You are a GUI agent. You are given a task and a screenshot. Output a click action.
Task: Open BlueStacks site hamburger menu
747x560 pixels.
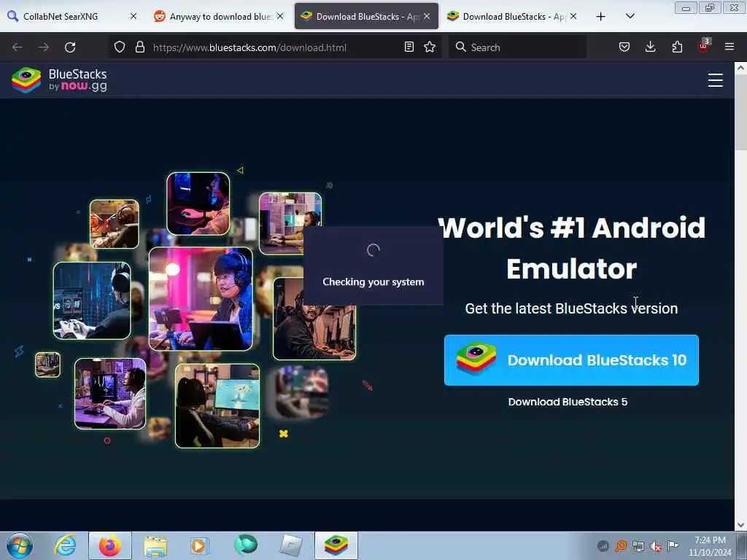click(715, 80)
